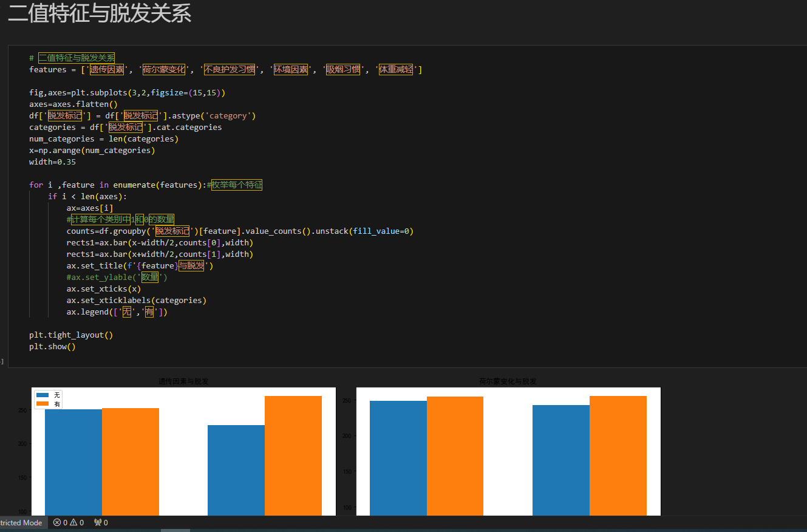Image resolution: width=807 pixels, height=532 pixels.
Task: Click the chart title 荷尔蒙变化与脱发
Action: [508, 381]
